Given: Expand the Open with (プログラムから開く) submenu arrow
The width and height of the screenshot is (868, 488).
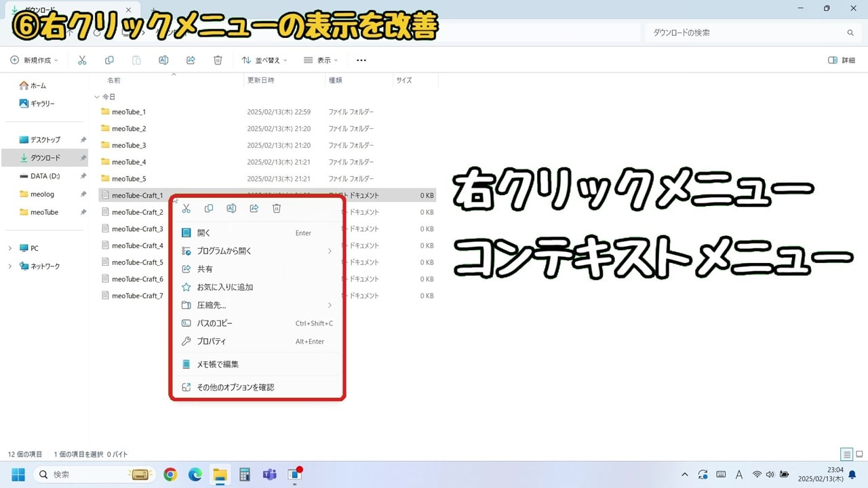Looking at the screenshot, I should [x=330, y=251].
